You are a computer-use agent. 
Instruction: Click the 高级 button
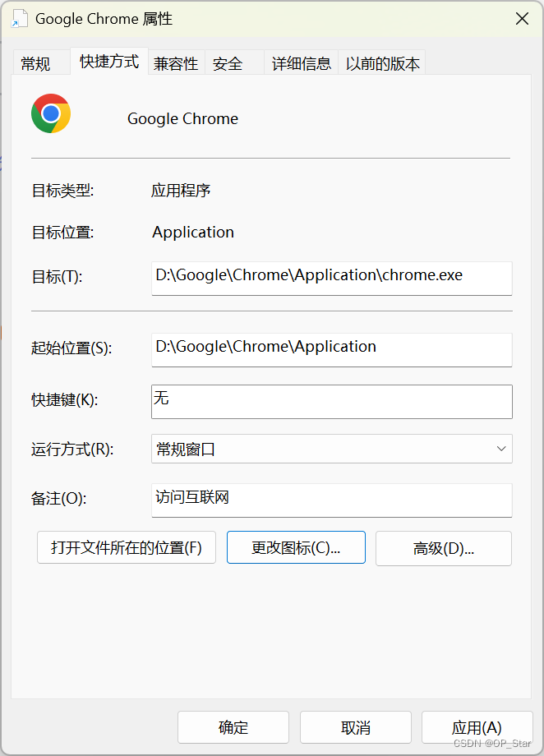pos(444,548)
